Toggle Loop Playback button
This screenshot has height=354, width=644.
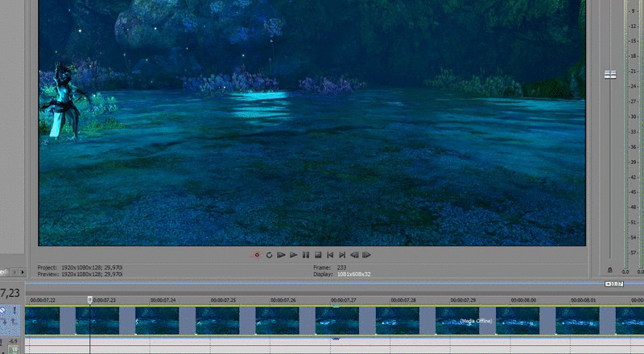coord(269,255)
